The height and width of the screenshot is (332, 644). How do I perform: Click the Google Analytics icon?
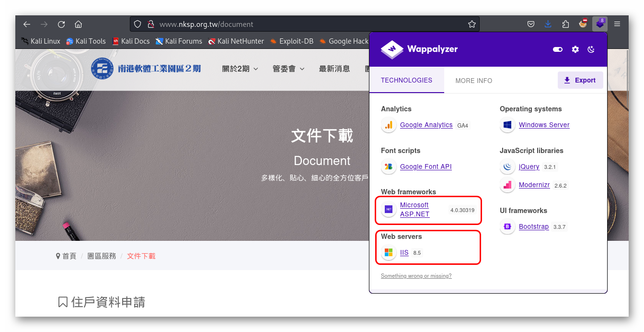pos(389,125)
